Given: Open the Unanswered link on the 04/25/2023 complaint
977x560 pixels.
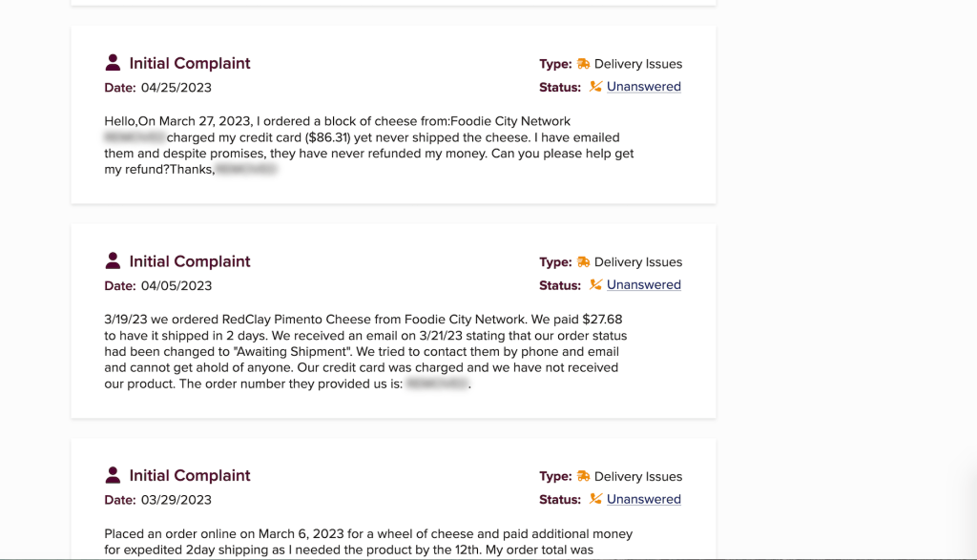Looking at the screenshot, I should (x=644, y=87).
